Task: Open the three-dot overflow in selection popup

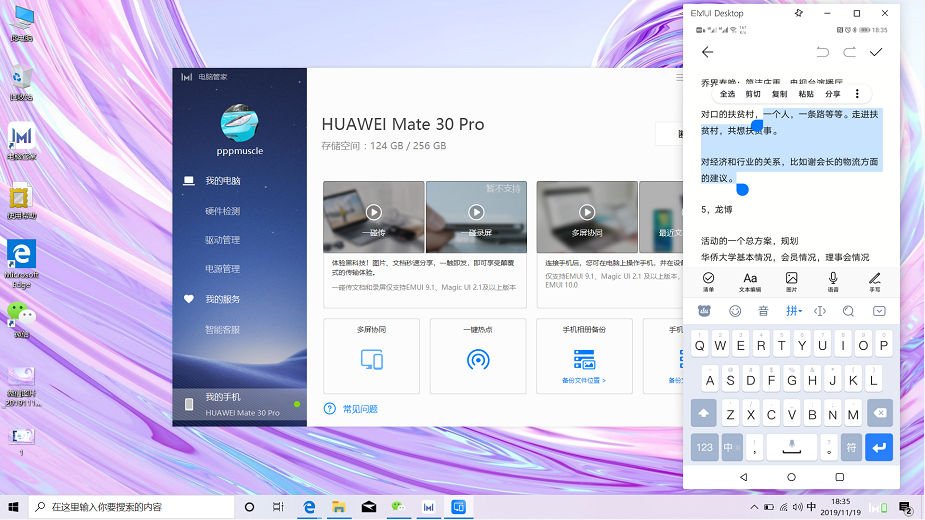Action: pos(857,94)
